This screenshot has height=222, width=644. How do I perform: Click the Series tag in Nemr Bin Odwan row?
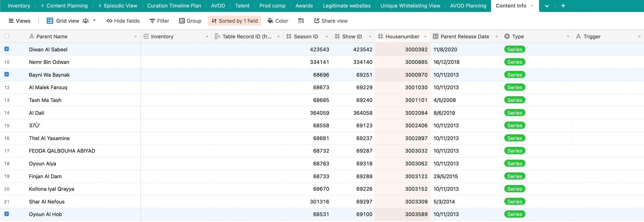coord(515,62)
